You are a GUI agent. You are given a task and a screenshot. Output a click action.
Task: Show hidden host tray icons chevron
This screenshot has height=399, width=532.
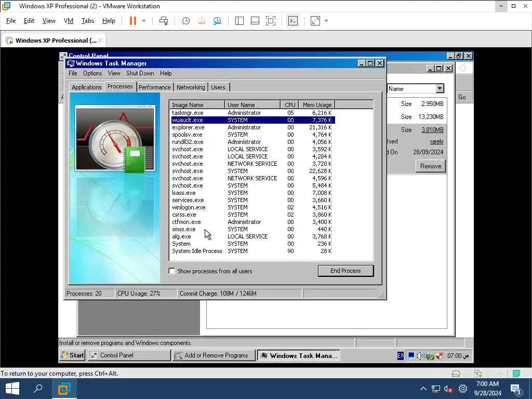pyautogui.click(x=423, y=389)
